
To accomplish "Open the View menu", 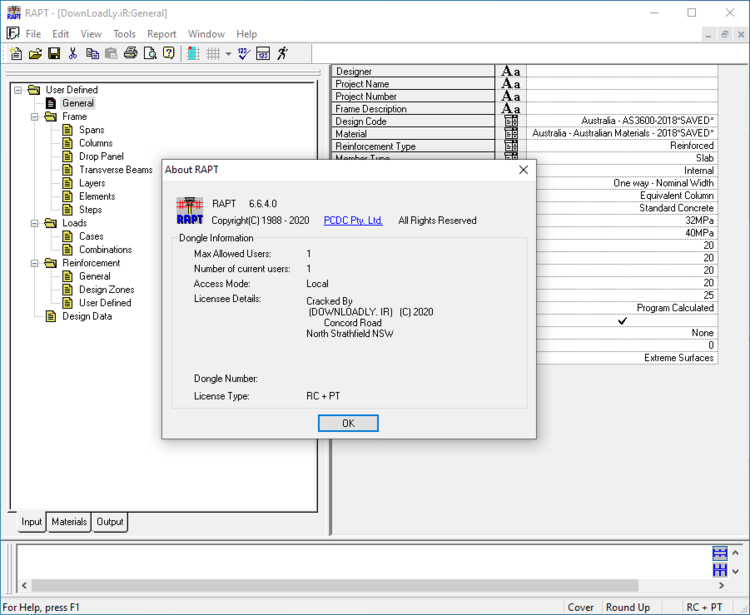I will [x=91, y=34].
